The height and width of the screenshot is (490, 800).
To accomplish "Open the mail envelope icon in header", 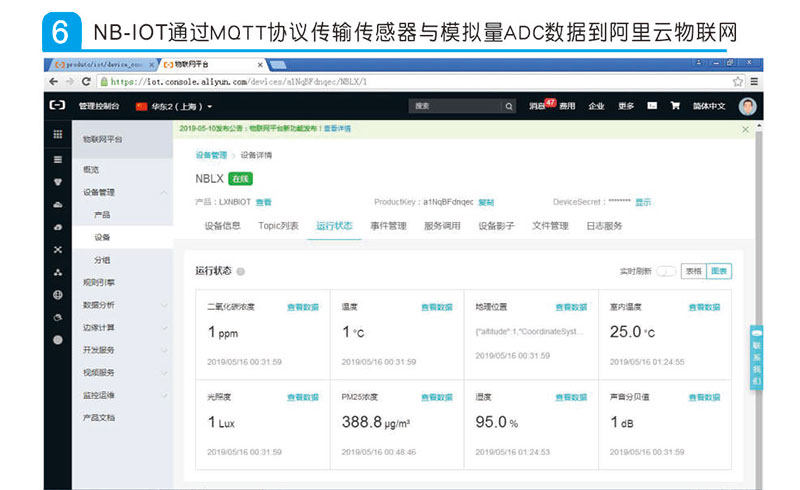I will [652, 106].
